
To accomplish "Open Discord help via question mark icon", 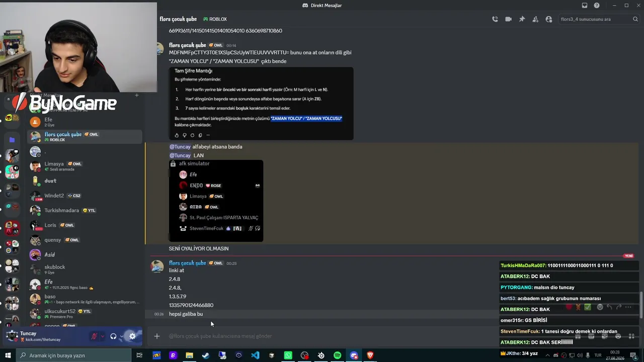I will click(597, 6).
